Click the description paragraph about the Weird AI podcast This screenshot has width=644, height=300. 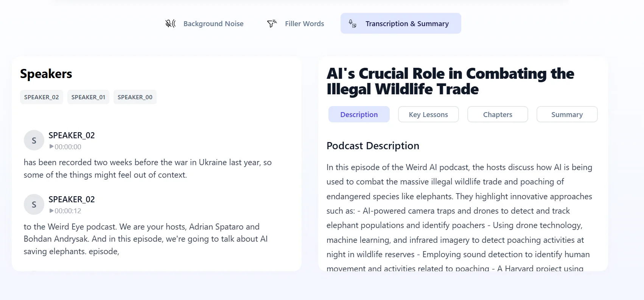pyautogui.click(x=459, y=218)
